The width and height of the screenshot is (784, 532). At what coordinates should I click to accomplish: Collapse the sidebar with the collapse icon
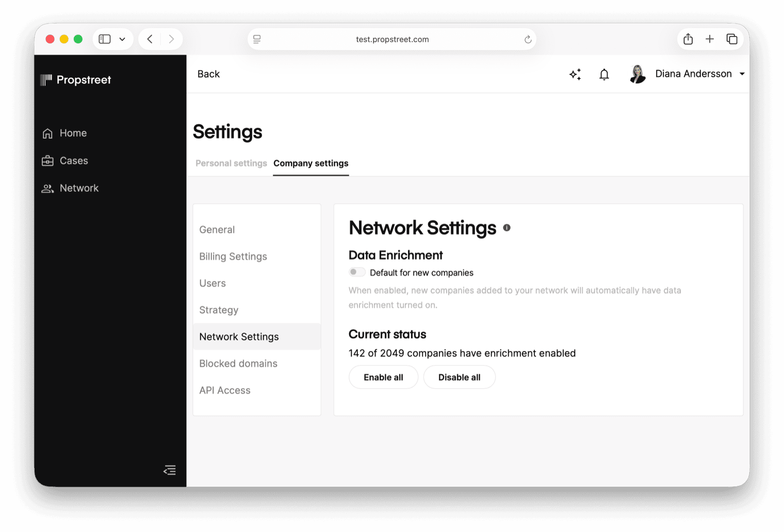pos(169,470)
